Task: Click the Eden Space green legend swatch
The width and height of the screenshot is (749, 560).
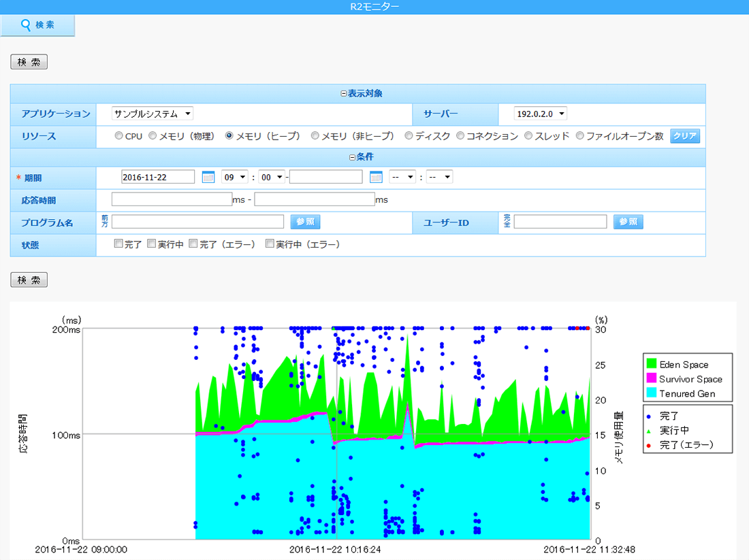Action: (651, 364)
